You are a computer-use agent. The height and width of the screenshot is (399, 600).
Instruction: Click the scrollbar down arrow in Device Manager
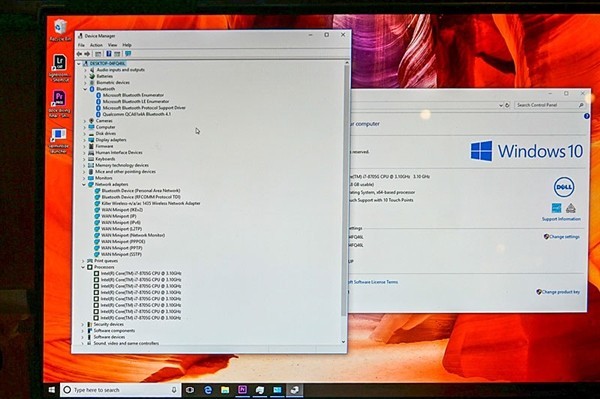click(x=344, y=342)
